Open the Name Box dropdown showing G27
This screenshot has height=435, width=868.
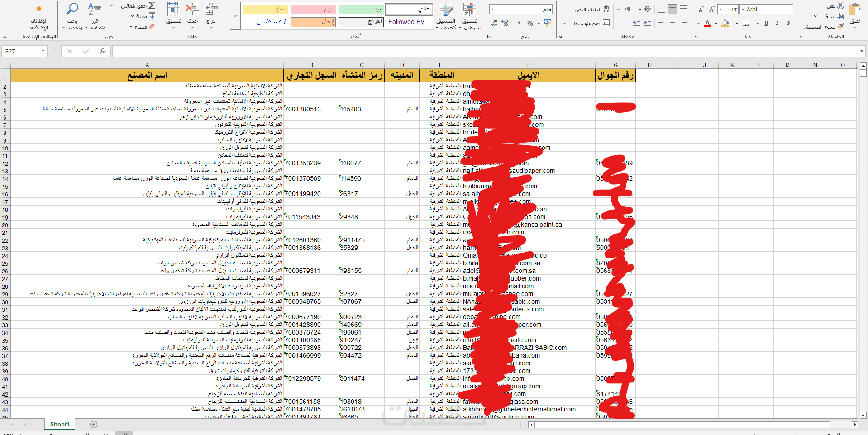(x=43, y=51)
